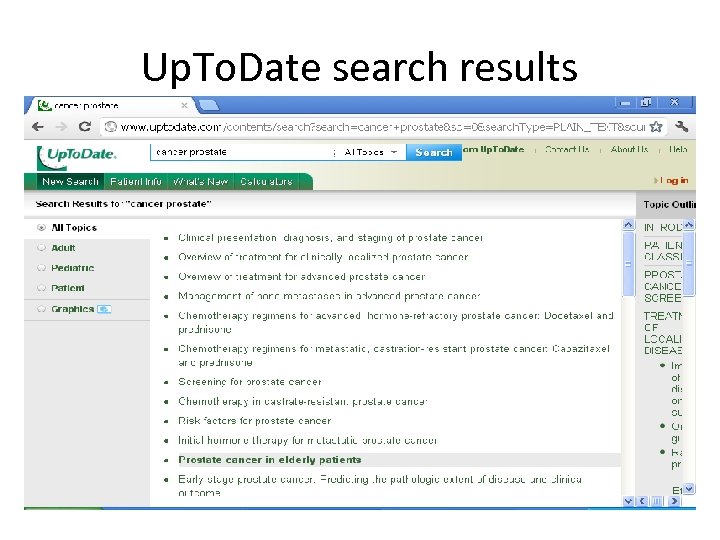Viewport: 720px width, 540px height.
Task: Select the All Topics radio button
Action: pos(41,228)
